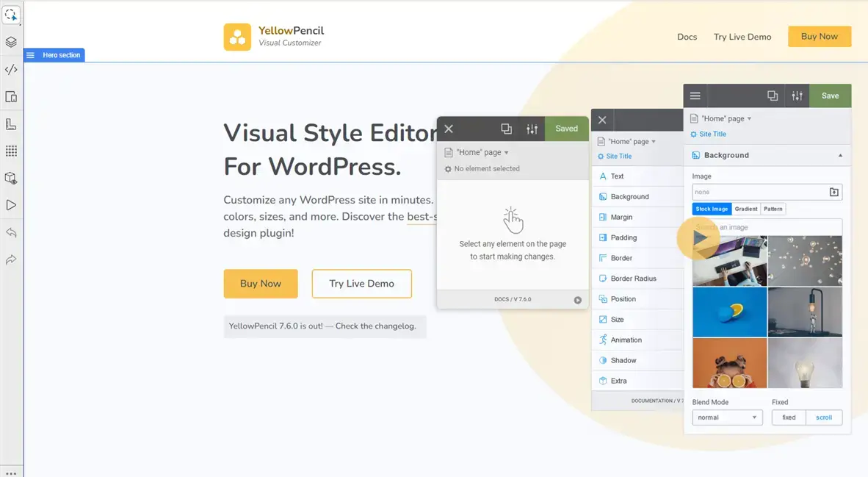The height and width of the screenshot is (477, 868).
Task: Click the hand pointer icon in empty panel
Action: coord(513,220)
